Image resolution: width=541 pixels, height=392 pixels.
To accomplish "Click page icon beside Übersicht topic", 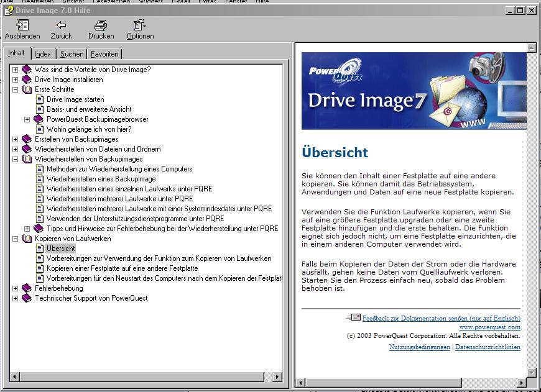I will (x=40, y=248).
